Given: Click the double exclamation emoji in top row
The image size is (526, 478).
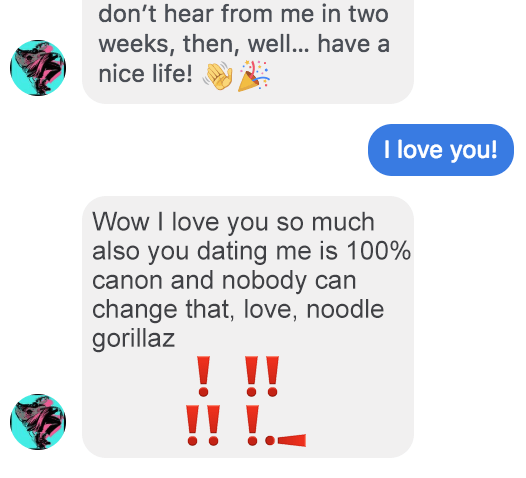Looking at the screenshot, I should click(262, 376).
